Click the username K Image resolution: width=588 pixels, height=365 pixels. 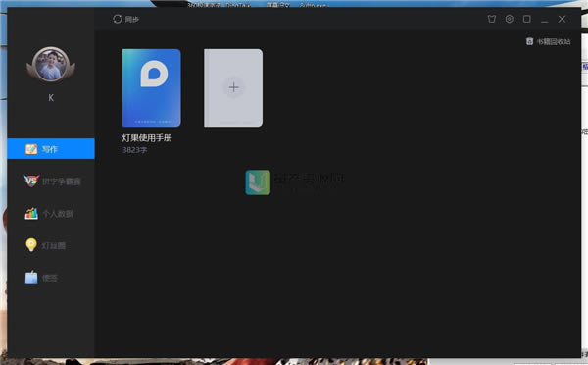(x=51, y=98)
